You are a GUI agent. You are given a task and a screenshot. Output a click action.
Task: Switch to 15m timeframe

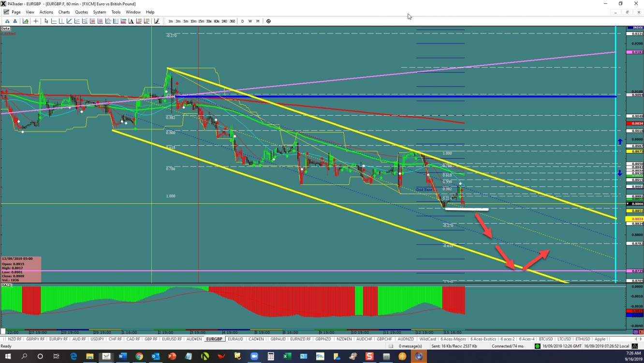(x=201, y=21)
